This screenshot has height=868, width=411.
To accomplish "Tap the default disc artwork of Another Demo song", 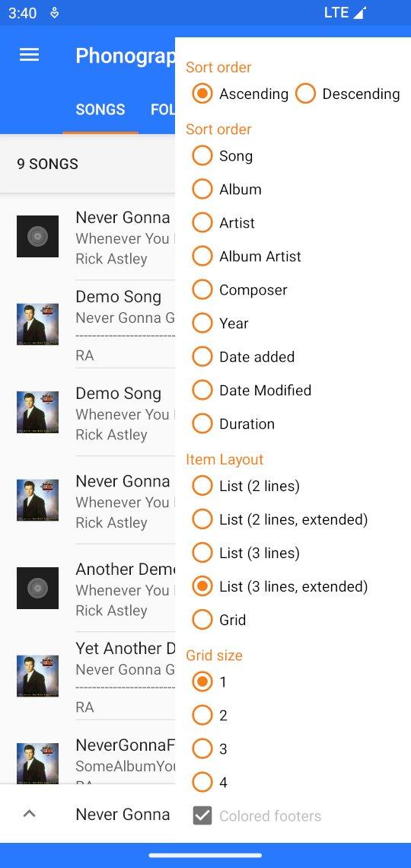I will tap(37, 588).
